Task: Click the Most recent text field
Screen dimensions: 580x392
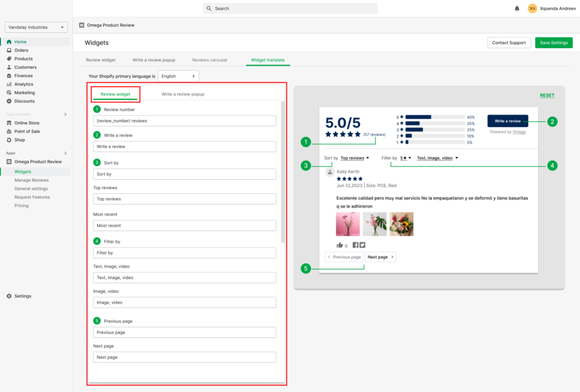Action: [185, 225]
